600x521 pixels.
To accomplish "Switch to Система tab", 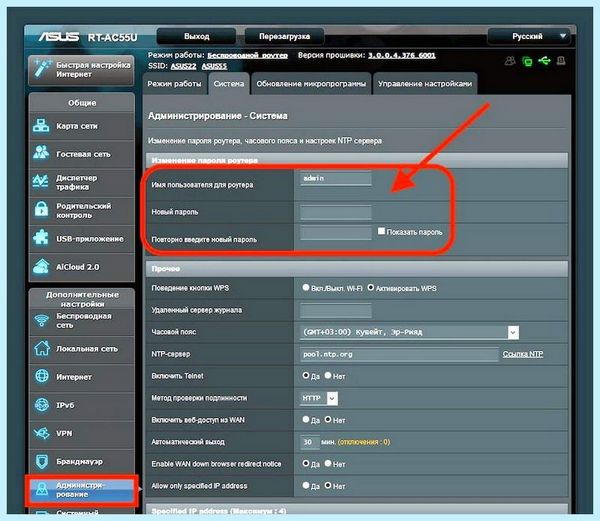I will tap(229, 83).
